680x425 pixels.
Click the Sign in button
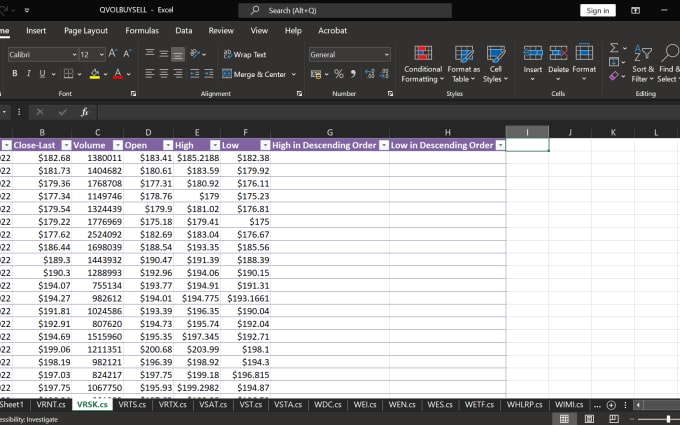coord(598,11)
